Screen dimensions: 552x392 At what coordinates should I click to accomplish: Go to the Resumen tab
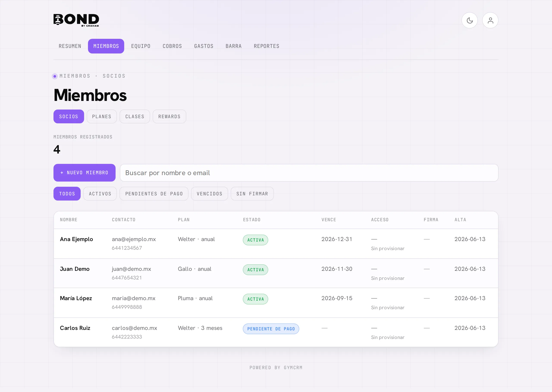coord(70,46)
